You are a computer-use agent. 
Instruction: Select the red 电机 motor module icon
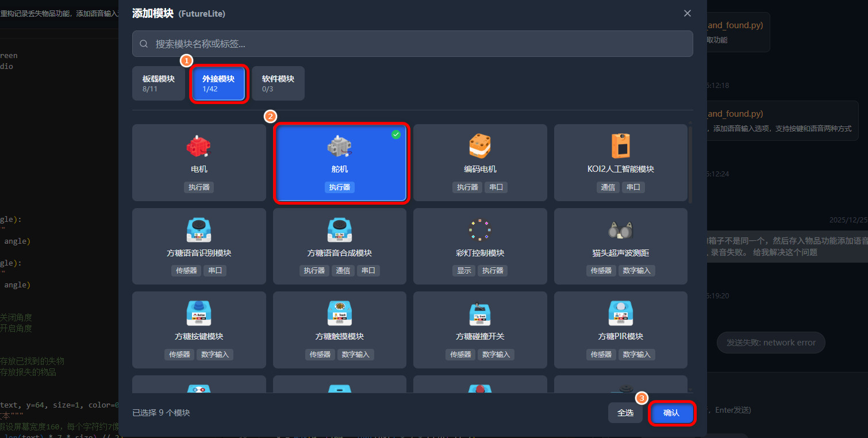[199, 146]
